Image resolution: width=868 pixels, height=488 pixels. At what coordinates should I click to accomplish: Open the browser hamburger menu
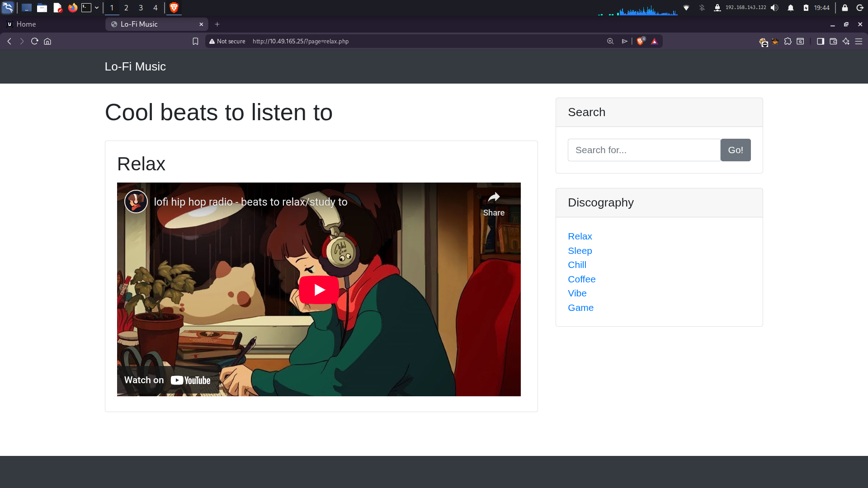859,41
